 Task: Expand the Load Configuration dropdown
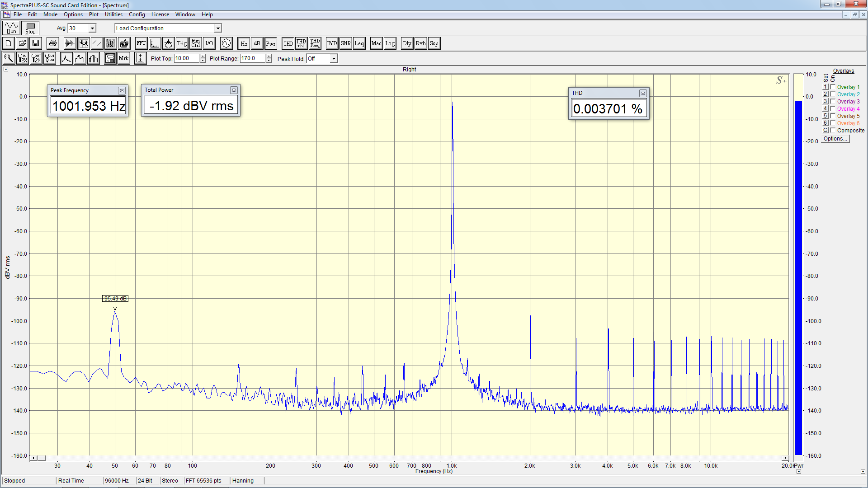pos(218,28)
